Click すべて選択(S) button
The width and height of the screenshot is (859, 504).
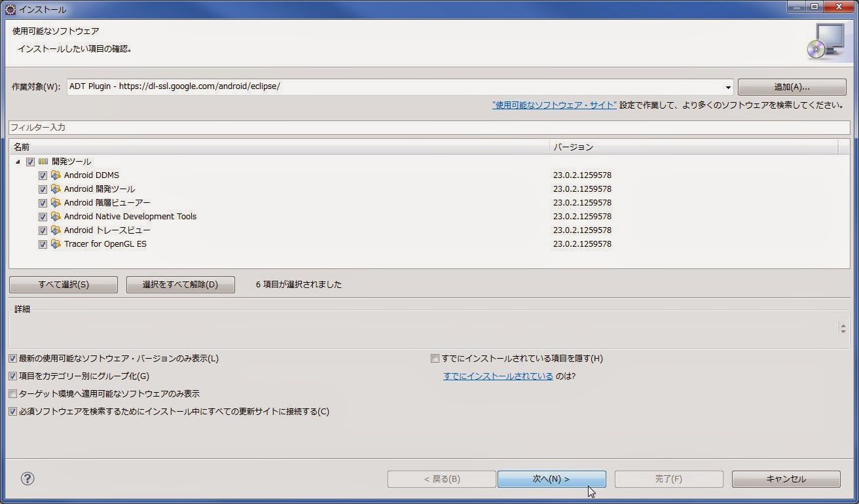tap(64, 285)
